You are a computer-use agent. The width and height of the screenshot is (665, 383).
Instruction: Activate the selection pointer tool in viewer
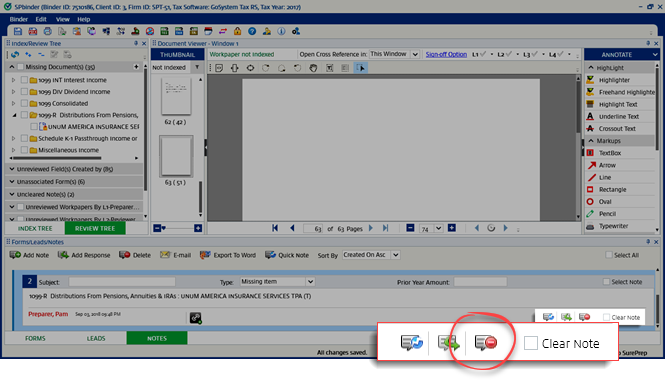(x=360, y=68)
